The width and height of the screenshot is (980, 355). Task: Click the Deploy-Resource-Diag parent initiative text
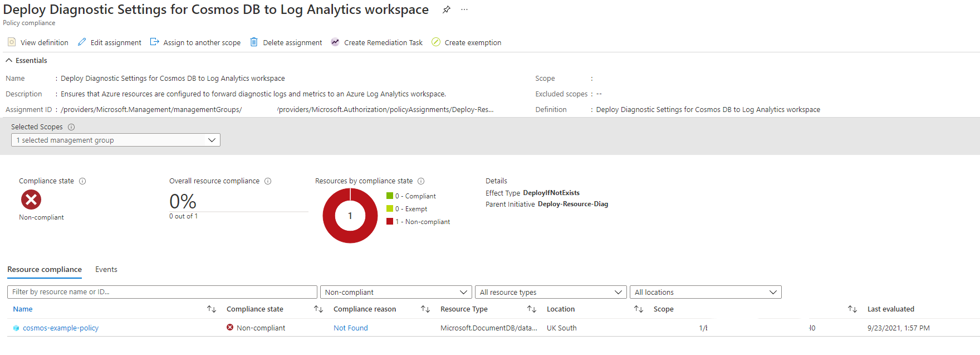[573, 205]
